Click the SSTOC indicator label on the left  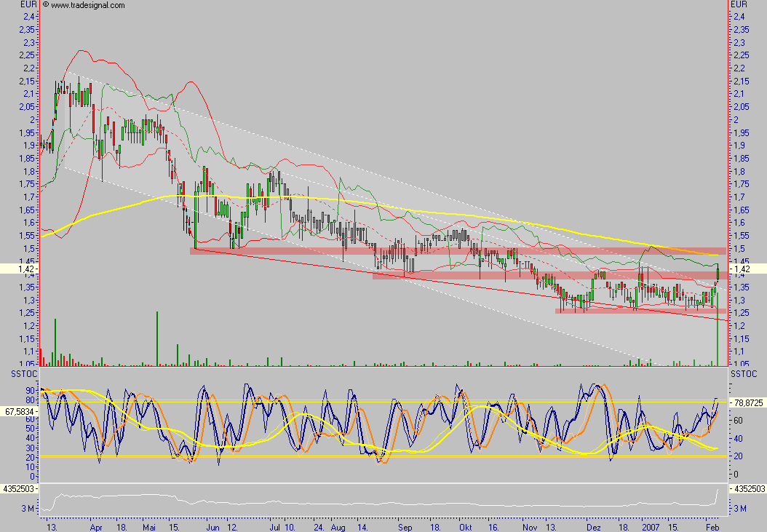24,374
